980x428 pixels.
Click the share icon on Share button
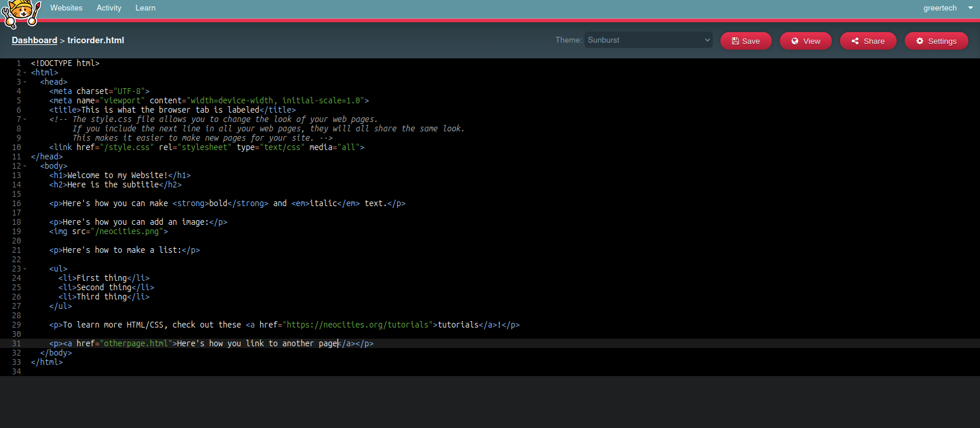pos(855,41)
